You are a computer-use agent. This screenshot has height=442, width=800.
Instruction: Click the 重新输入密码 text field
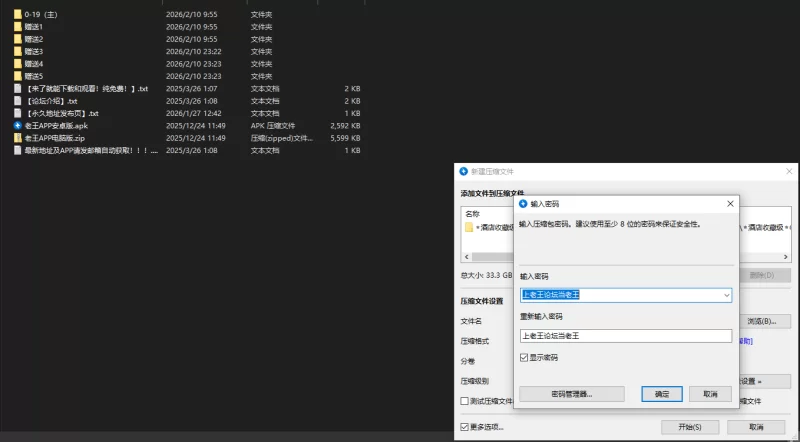626,335
